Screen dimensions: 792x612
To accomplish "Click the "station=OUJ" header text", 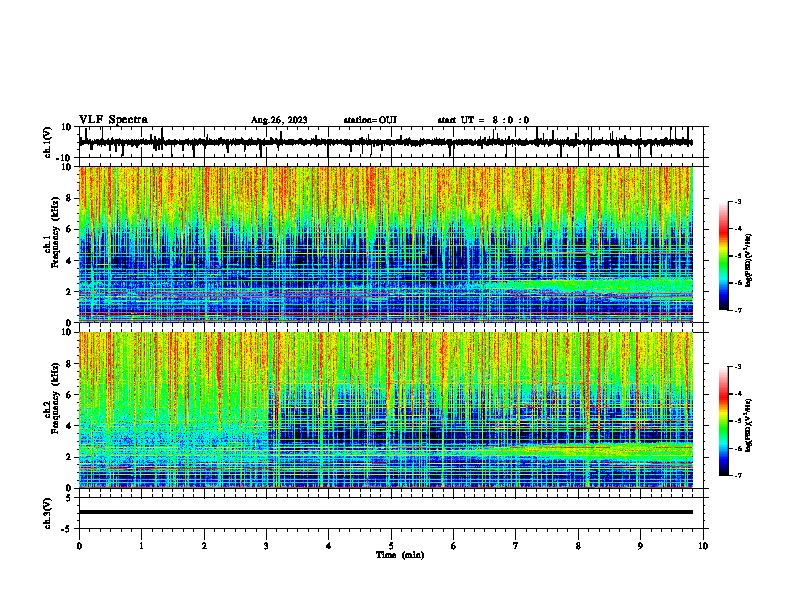I will (370, 120).
